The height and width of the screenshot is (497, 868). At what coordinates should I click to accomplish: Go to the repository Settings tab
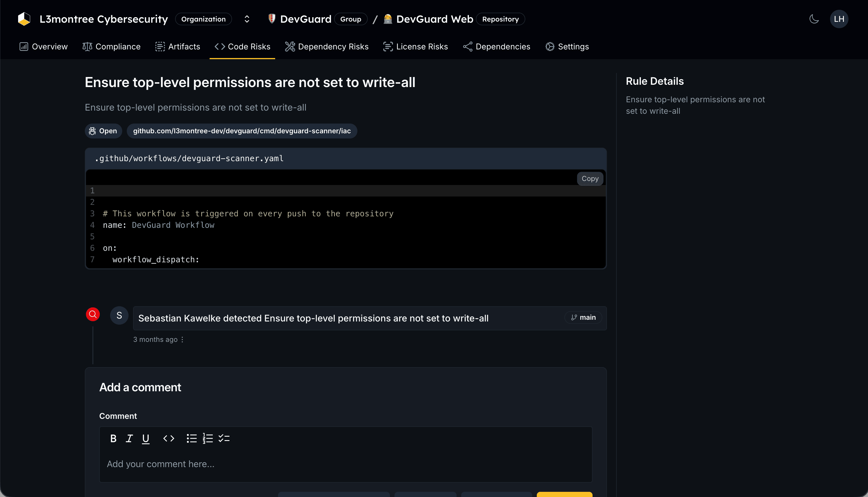[567, 47]
